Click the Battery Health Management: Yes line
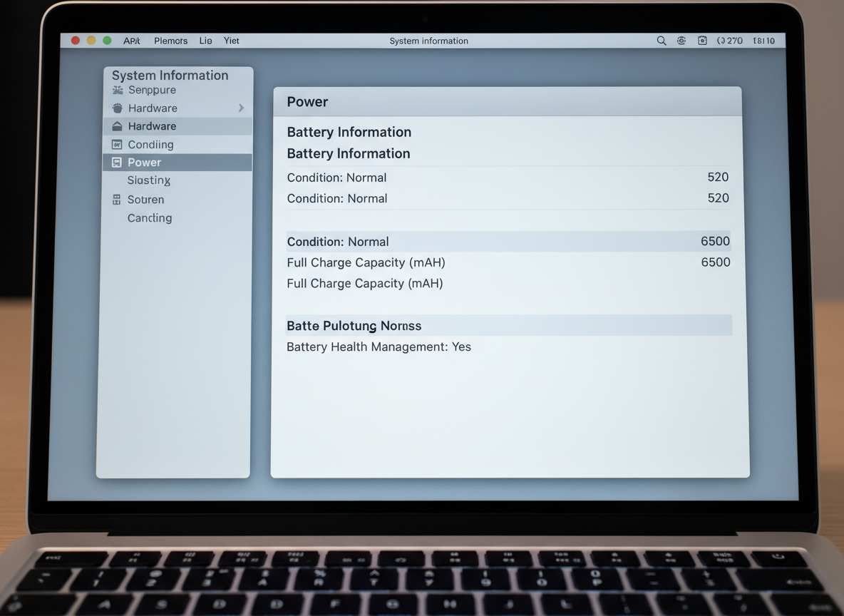The image size is (844, 616). point(379,347)
